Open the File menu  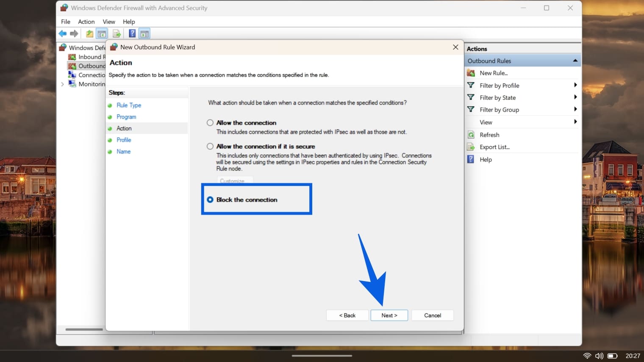click(66, 22)
